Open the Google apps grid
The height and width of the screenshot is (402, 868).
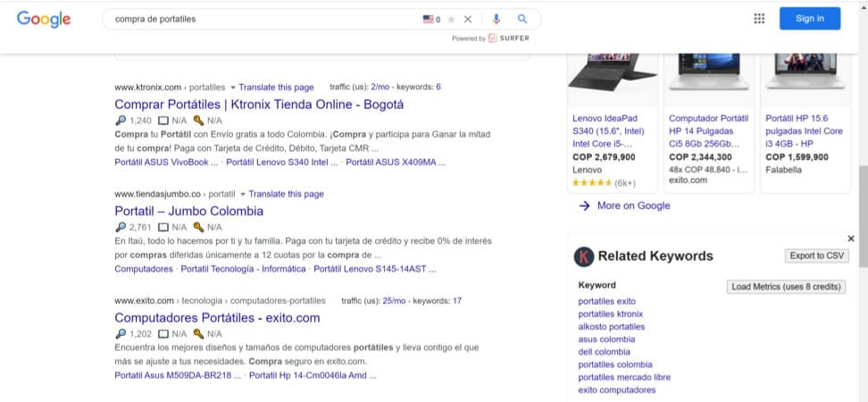759,19
